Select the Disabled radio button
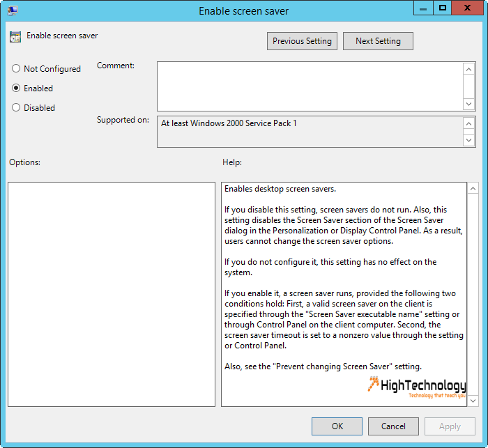 pyautogui.click(x=16, y=107)
